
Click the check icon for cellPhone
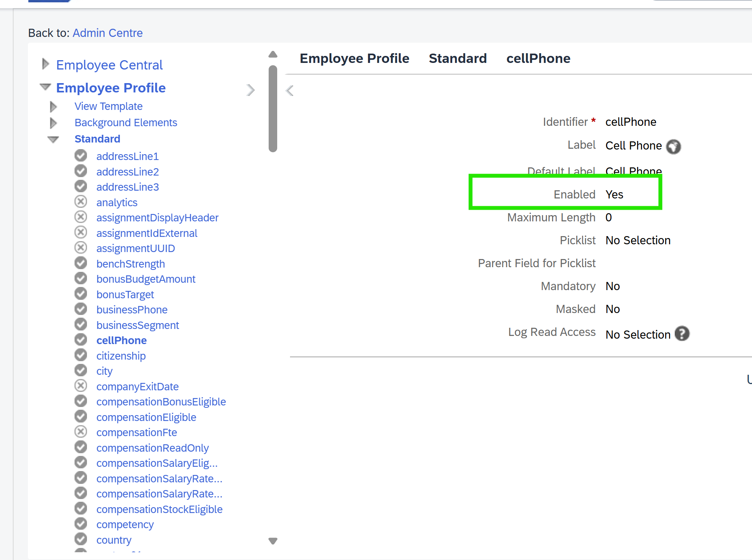[x=81, y=340]
